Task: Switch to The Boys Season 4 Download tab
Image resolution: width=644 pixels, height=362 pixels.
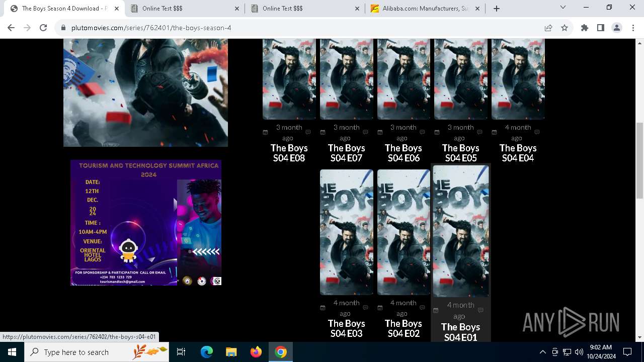Action: [x=64, y=9]
